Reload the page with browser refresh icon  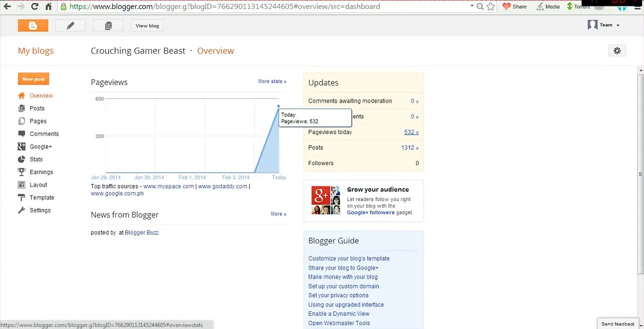(35, 7)
